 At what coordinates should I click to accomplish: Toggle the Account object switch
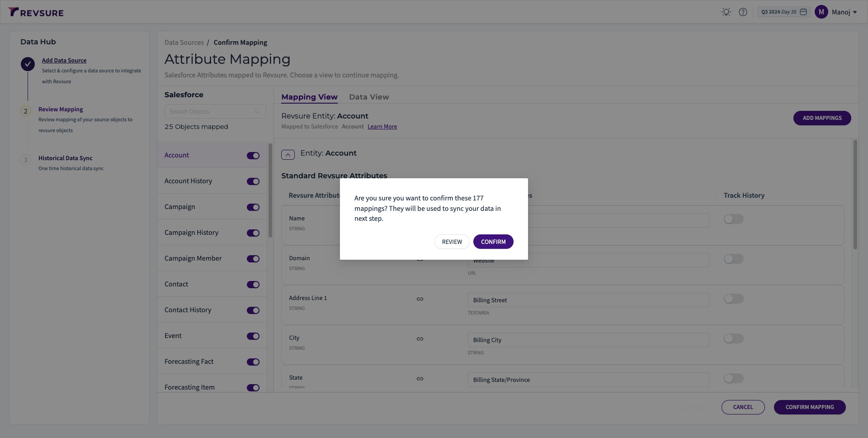tap(253, 156)
